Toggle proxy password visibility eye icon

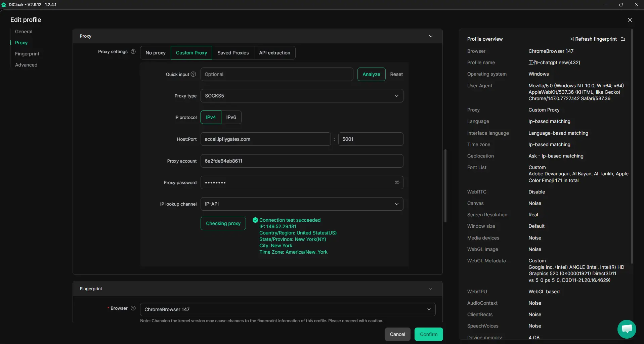(x=397, y=182)
